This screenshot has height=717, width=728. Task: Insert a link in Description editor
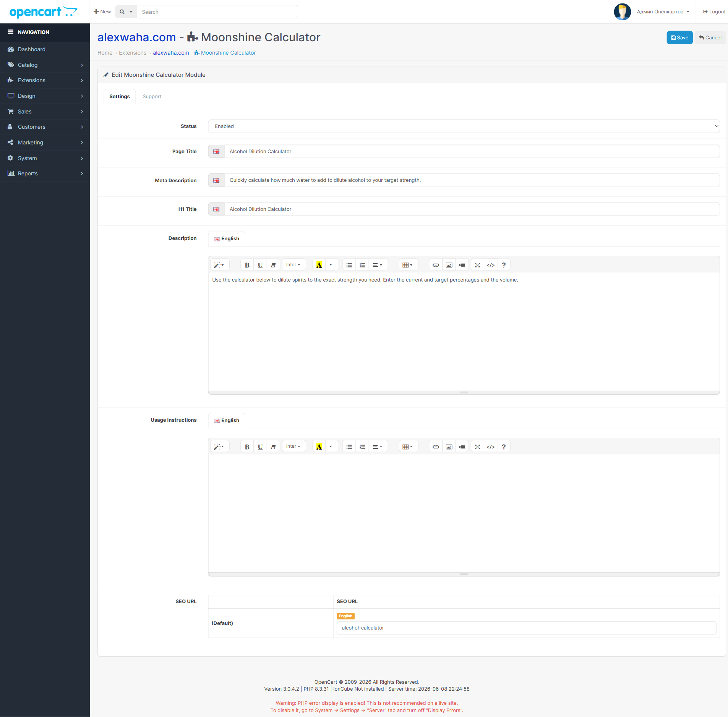pyautogui.click(x=436, y=265)
